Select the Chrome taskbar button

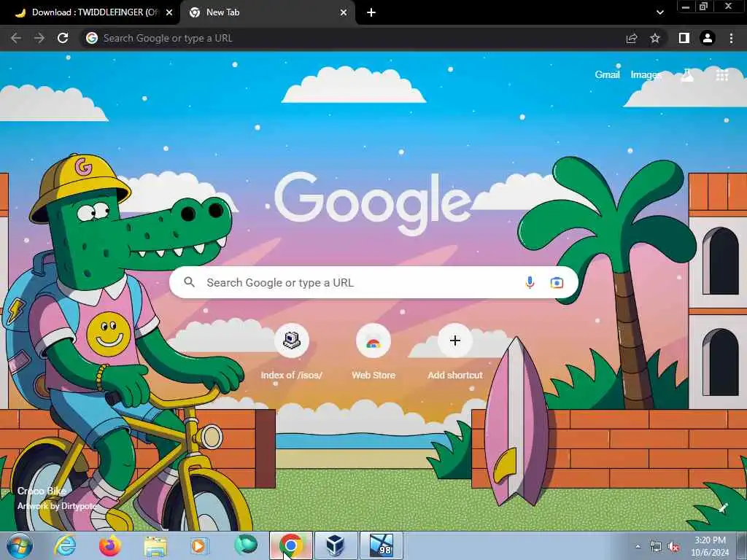[x=291, y=545]
